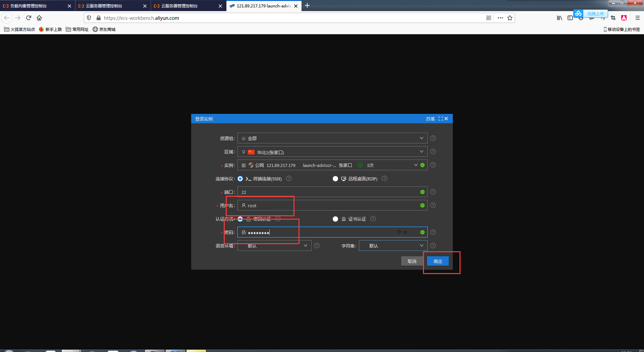Viewport: 644px width, 352px height.
Task: Click the fullscreen icon in login dialog header
Action: coord(440,119)
